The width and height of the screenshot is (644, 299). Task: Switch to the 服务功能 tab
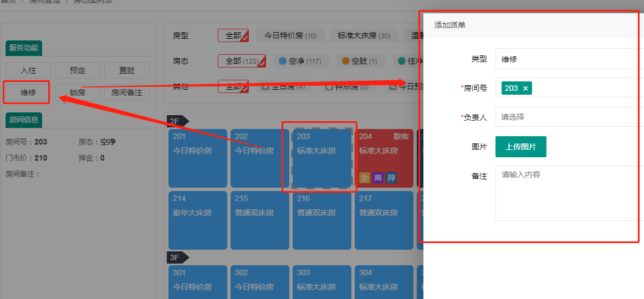24,48
